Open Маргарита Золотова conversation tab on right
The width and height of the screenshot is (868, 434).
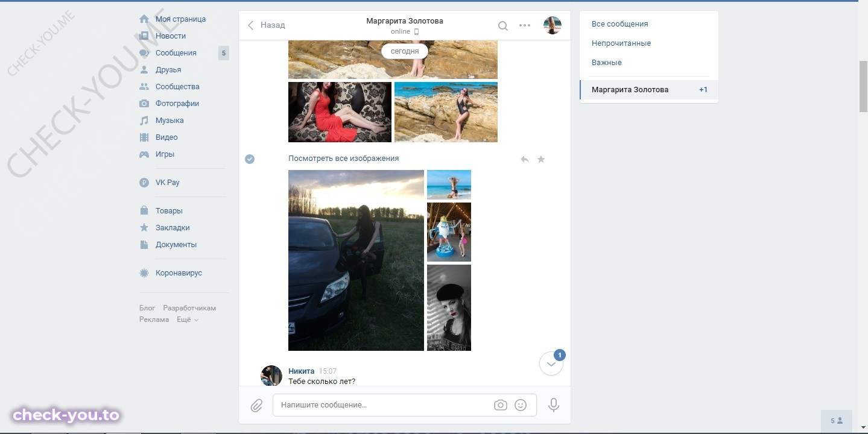[x=649, y=90]
